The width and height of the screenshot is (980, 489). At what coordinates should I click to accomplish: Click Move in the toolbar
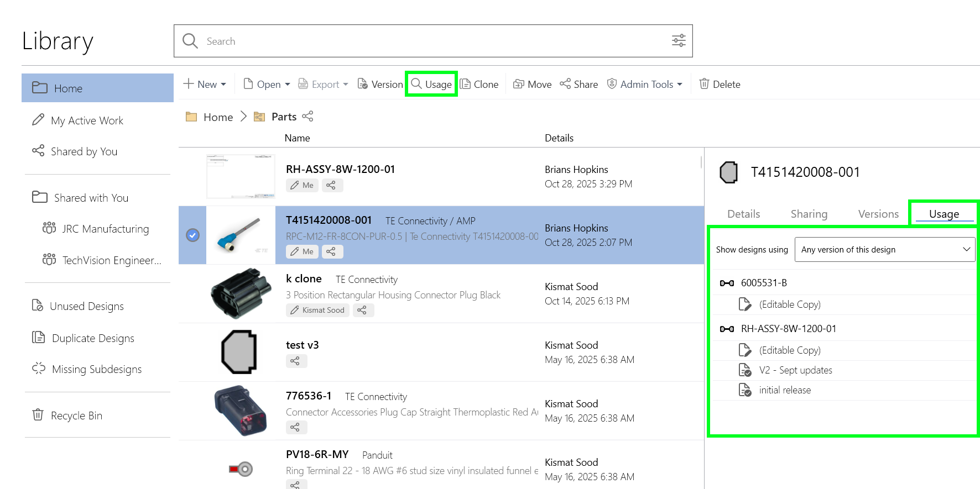(533, 84)
